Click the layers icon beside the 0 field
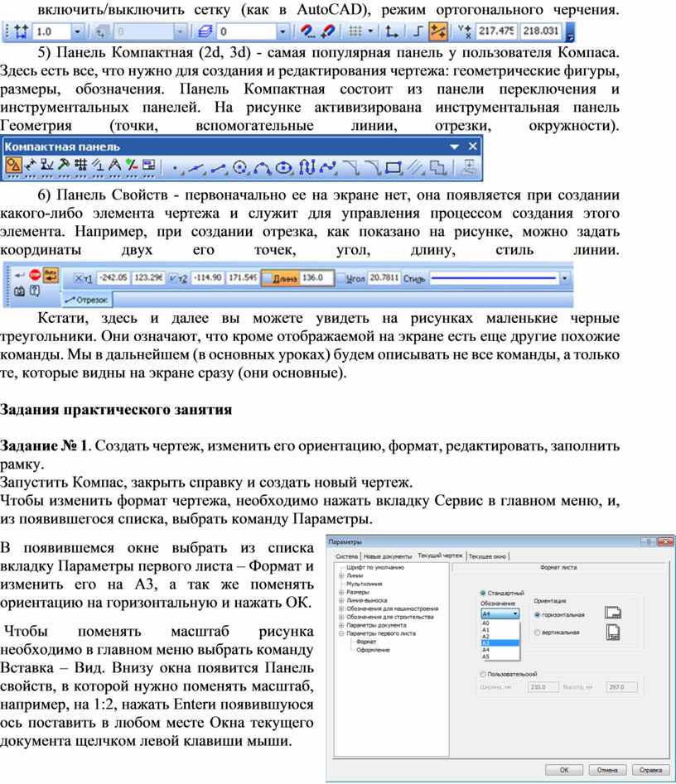676x784 pixels. tap(205, 31)
